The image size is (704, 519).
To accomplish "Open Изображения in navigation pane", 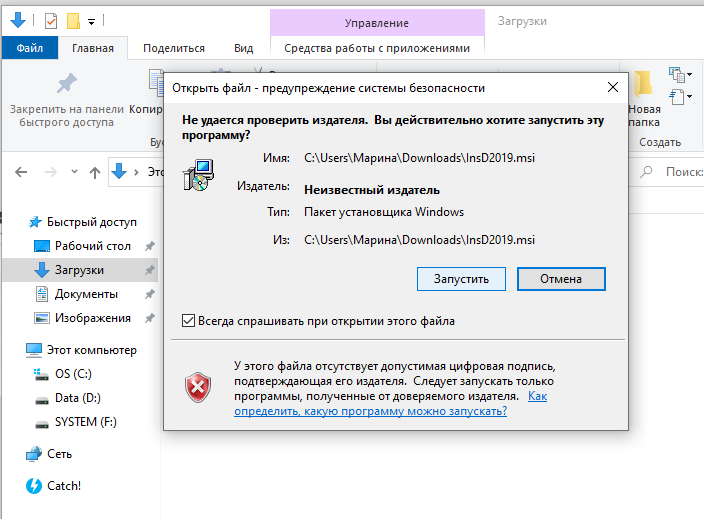I will 83,318.
